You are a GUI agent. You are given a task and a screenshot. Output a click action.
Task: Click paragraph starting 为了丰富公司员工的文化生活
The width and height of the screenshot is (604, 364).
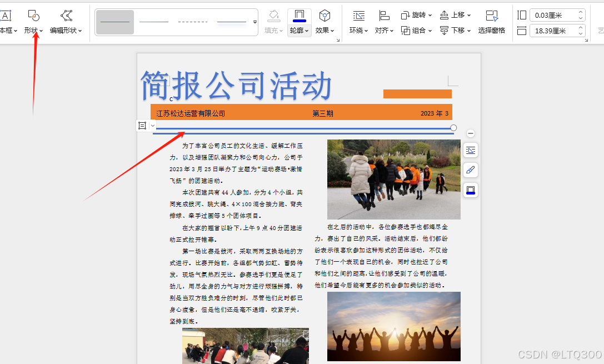(x=236, y=163)
